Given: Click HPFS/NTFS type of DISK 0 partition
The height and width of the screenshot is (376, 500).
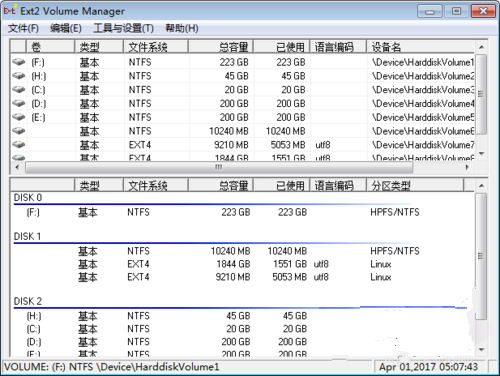Looking at the screenshot, I should [395, 212].
